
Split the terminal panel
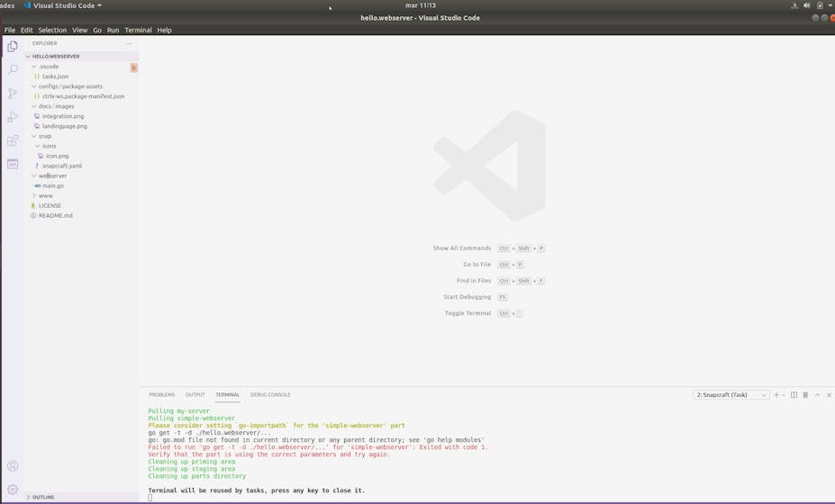click(x=794, y=395)
